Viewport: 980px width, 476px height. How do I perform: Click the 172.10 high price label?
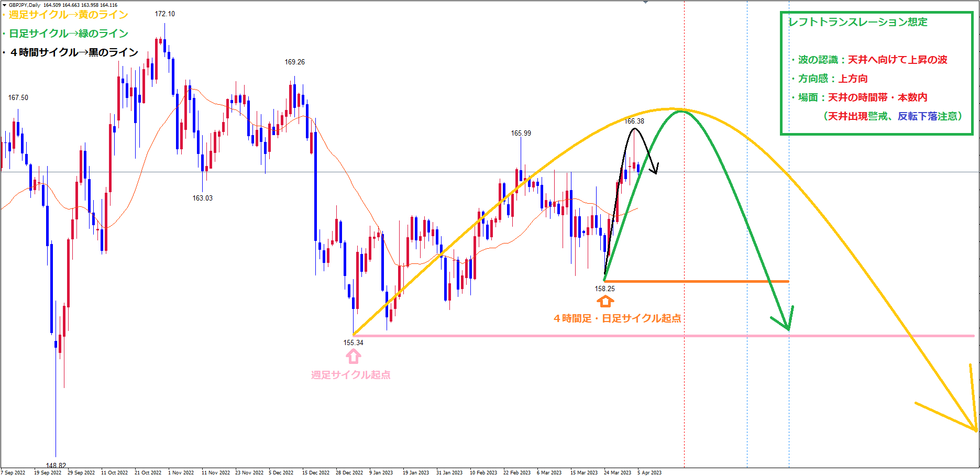coord(164,14)
